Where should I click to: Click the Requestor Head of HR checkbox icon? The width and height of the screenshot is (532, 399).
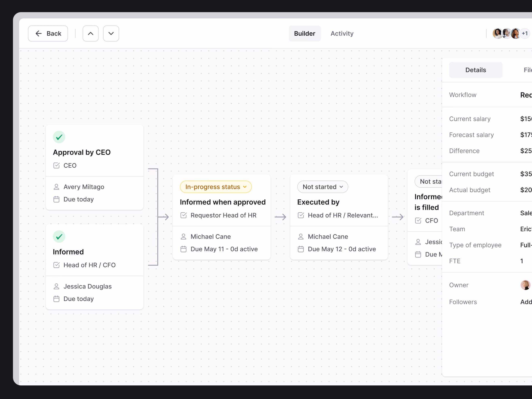tap(183, 215)
